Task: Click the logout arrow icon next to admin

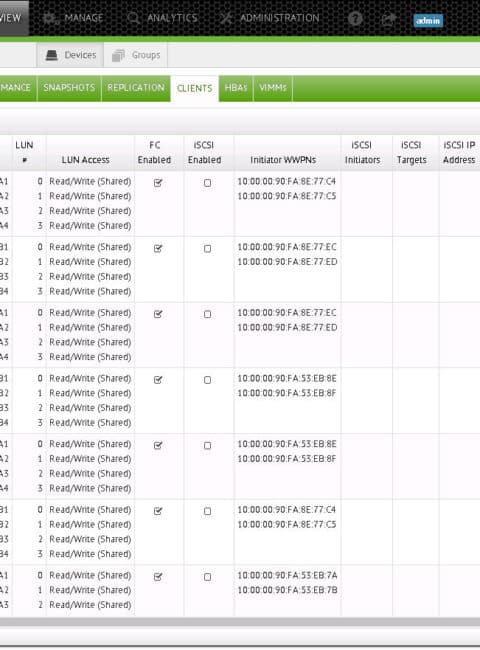Action: pos(388,19)
